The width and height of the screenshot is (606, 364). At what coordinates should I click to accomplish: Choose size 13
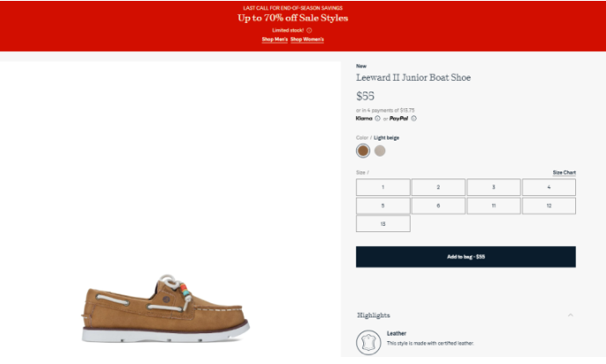click(383, 224)
